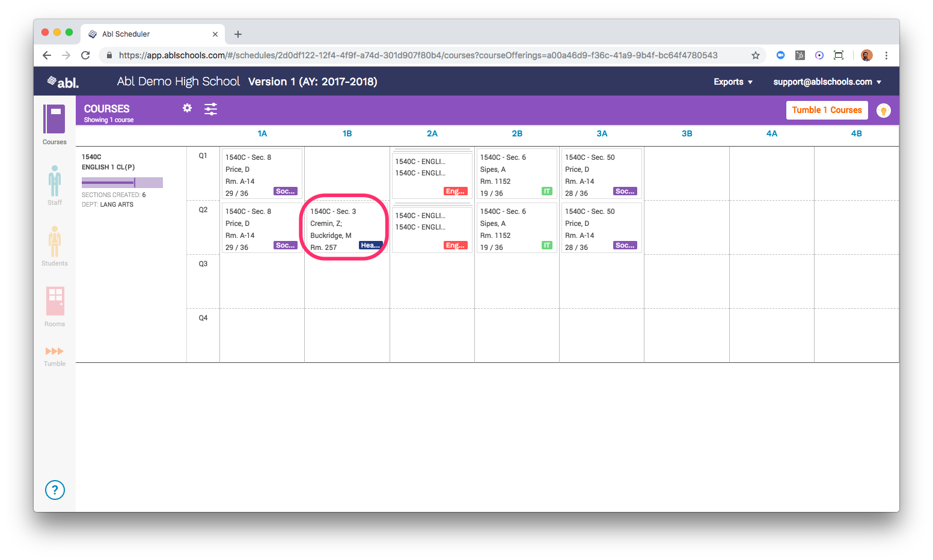
Task: Click the lightbulb hint icon
Action: click(x=883, y=111)
